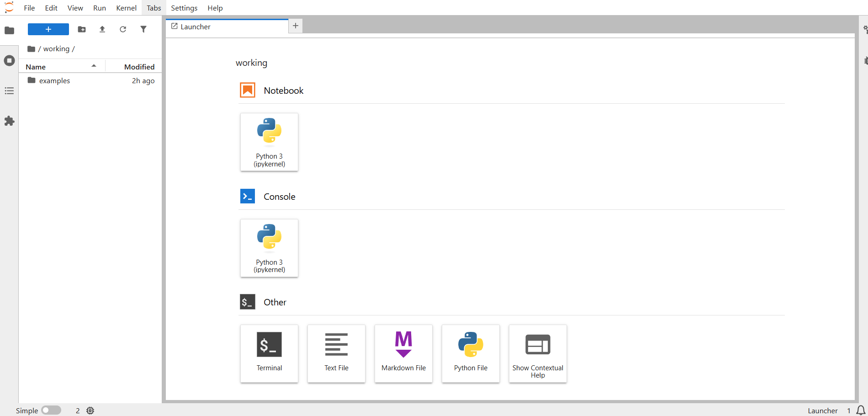Open the View menu
The image size is (868, 416).
pos(75,8)
